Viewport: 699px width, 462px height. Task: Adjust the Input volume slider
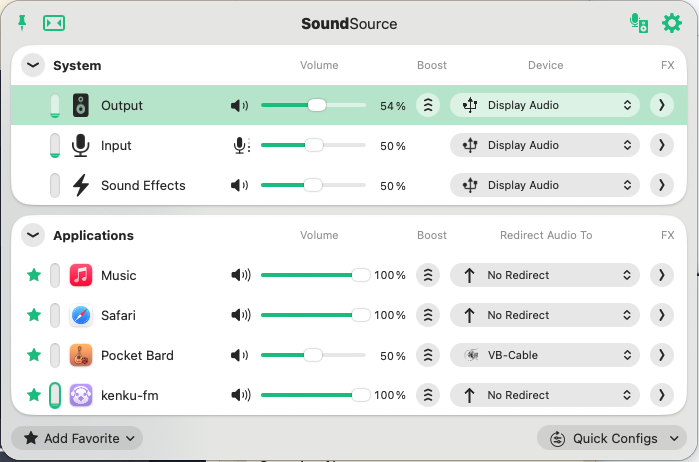[x=314, y=145]
